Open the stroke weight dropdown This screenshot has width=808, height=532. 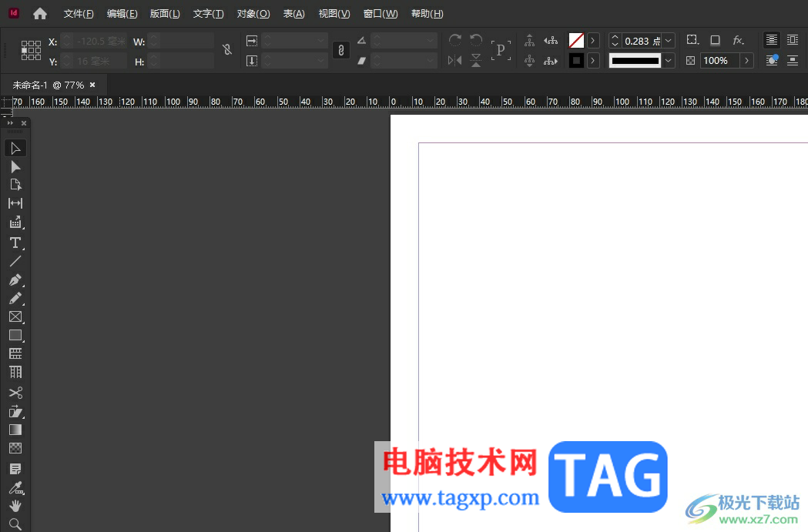(669, 41)
